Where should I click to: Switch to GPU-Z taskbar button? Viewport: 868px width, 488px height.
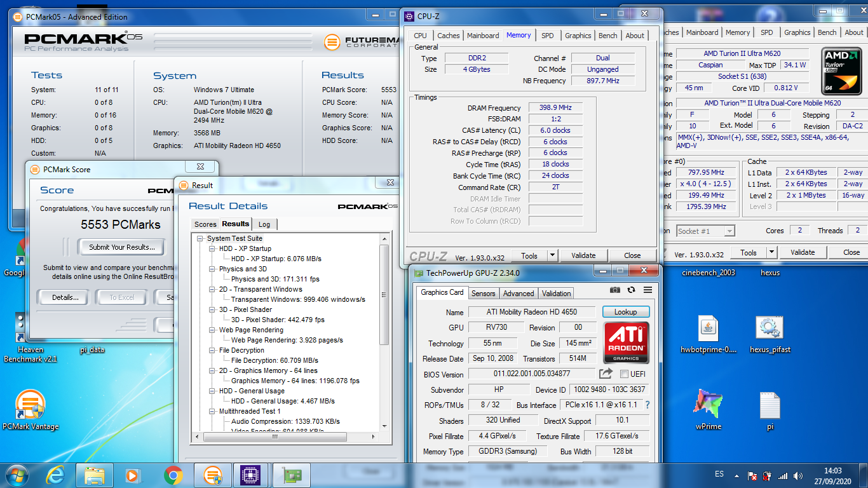(292, 475)
